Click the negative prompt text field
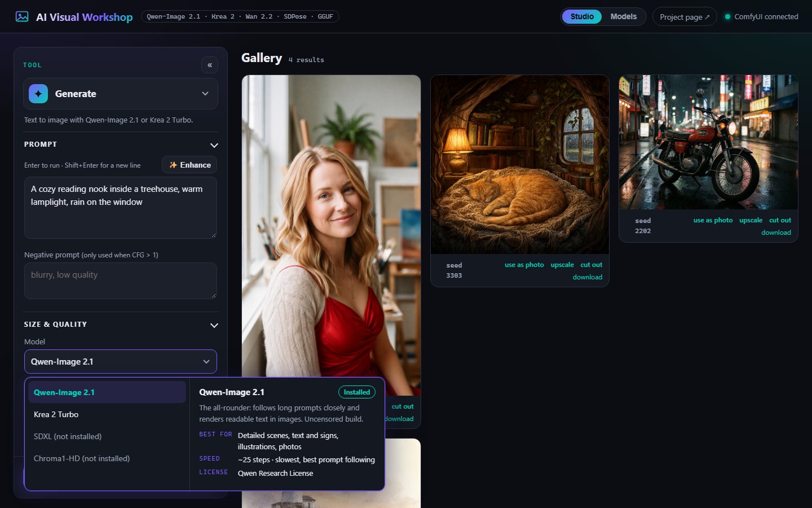 coord(121,281)
